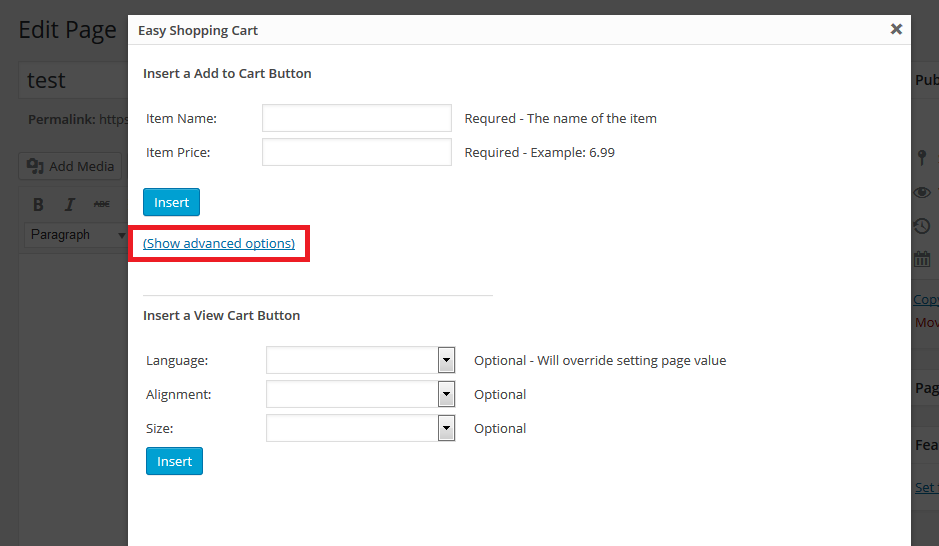The height and width of the screenshot is (546, 939).
Task: Close the Easy Shopping Cart dialog
Action: [x=896, y=29]
